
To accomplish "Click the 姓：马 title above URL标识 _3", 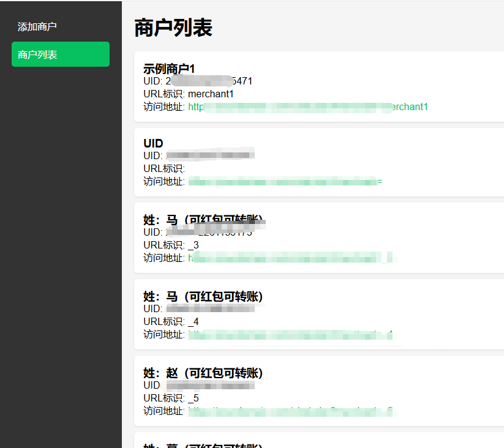I will (x=203, y=220).
